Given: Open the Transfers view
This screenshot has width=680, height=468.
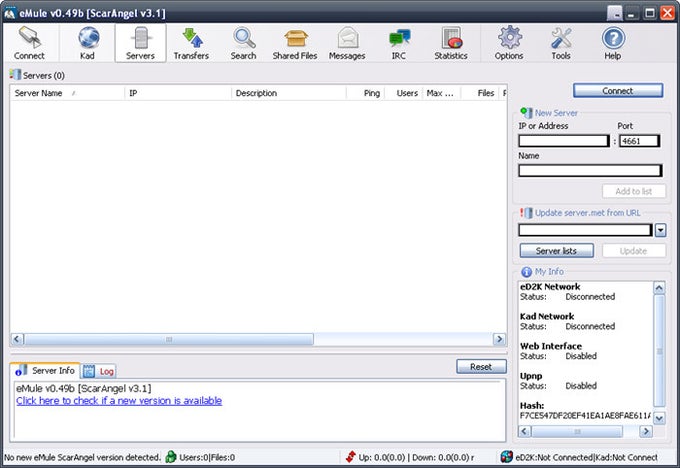Looking at the screenshot, I should [191, 43].
